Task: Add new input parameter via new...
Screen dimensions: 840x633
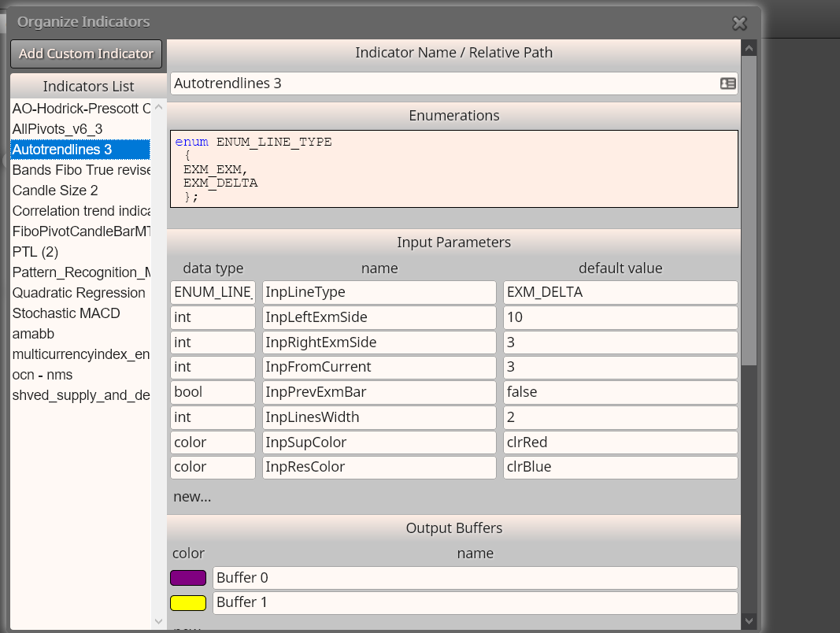Action: (x=192, y=497)
